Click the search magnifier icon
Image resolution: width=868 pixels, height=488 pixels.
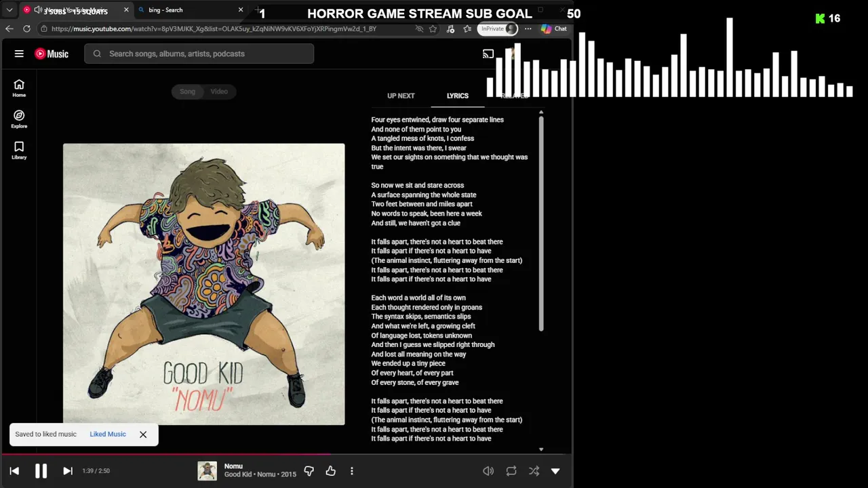click(x=97, y=54)
